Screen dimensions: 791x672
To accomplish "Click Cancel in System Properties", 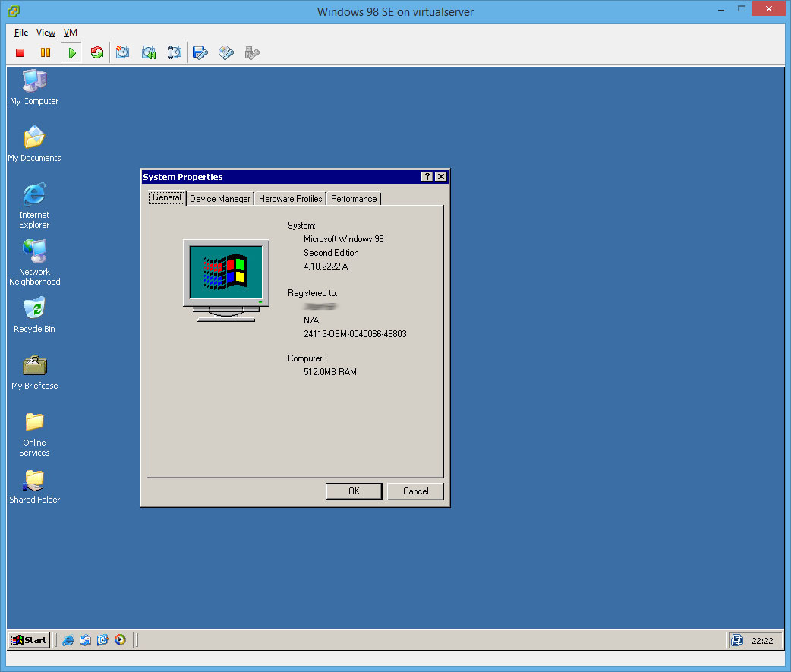I will tap(415, 491).
